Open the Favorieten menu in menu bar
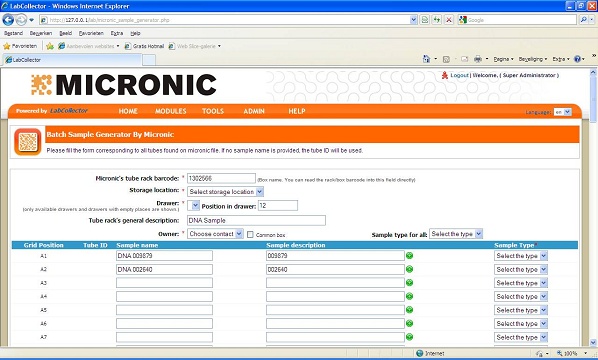 [91, 33]
